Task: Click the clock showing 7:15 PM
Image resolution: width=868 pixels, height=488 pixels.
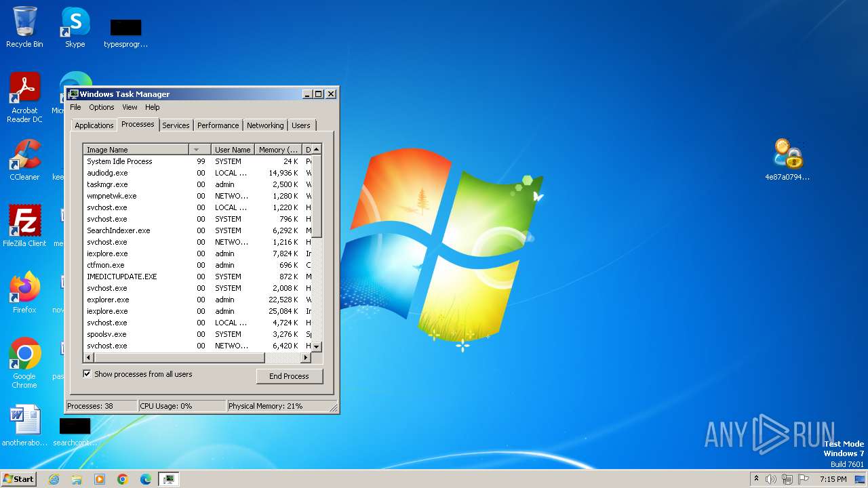Action: 833,479
